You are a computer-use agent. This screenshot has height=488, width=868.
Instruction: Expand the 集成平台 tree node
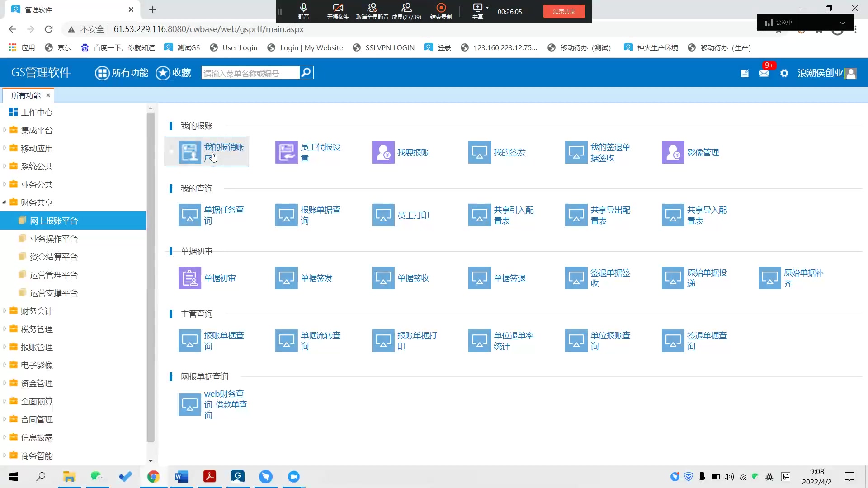click(5, 130)
